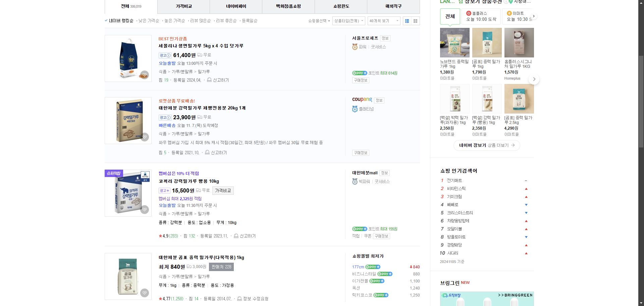This screenshot has height=306, width=644.
Task: Open 네이버 장보기 상품 더보기 link
Action: click(487, 145)
